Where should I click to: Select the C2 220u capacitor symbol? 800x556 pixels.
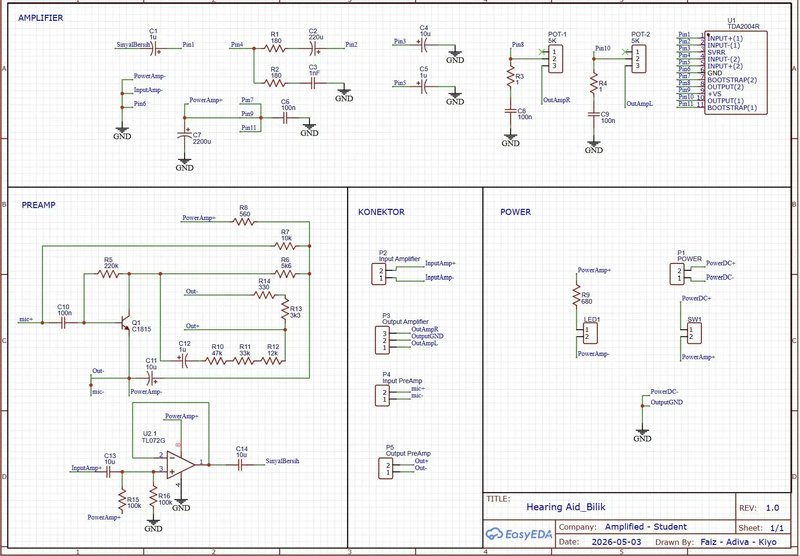tap(316, 48)
